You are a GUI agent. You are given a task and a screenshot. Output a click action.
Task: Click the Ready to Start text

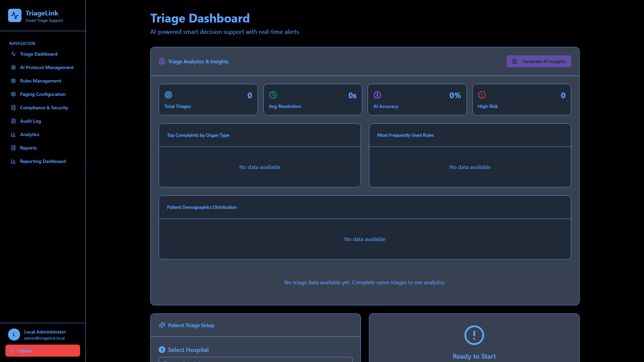pyautogui.click(x=474, y=356)
